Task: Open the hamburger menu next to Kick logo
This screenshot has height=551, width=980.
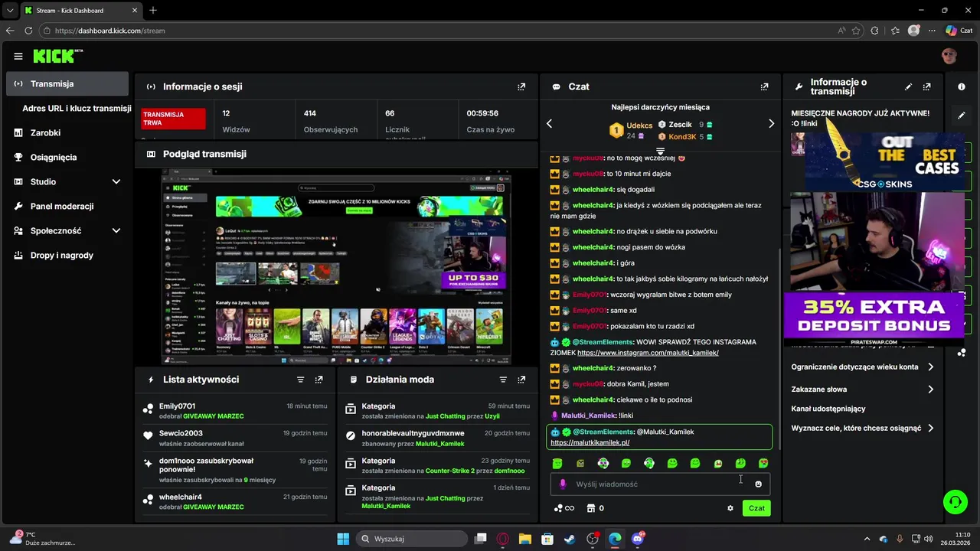Action: tap(18, 56)
